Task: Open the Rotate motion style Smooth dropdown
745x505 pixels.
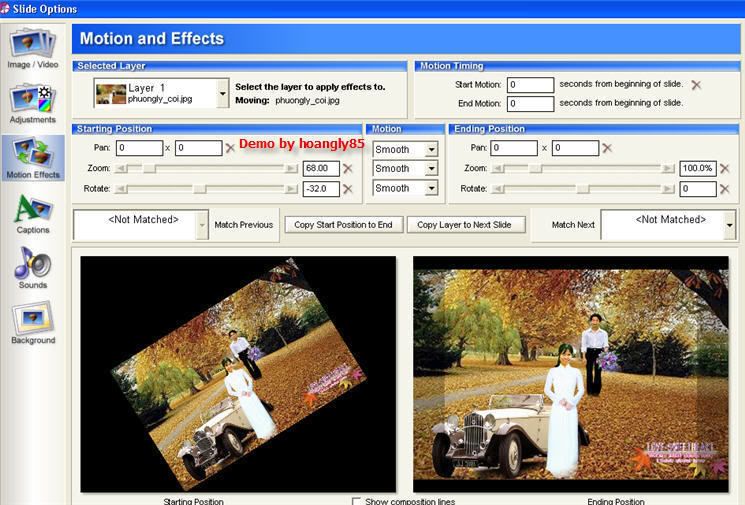Action: pos(431,188)
